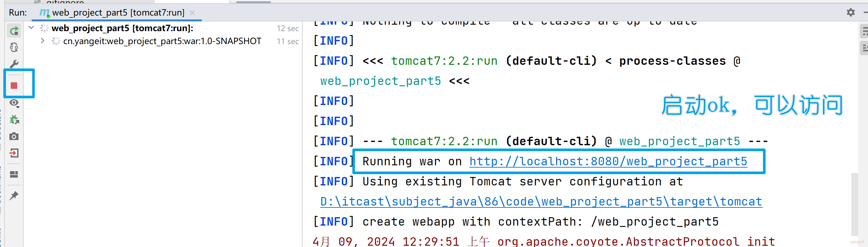The width and height of the screenshot is (868, 247).
Task: Click the '12 sec' duration text
Action: pyautogui.click(x=288, y=29)
